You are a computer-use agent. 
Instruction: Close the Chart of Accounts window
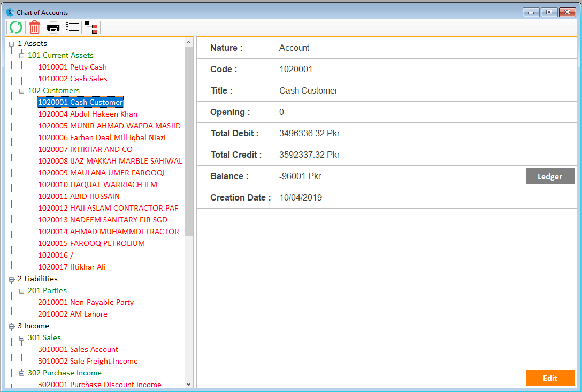point(567,12)
